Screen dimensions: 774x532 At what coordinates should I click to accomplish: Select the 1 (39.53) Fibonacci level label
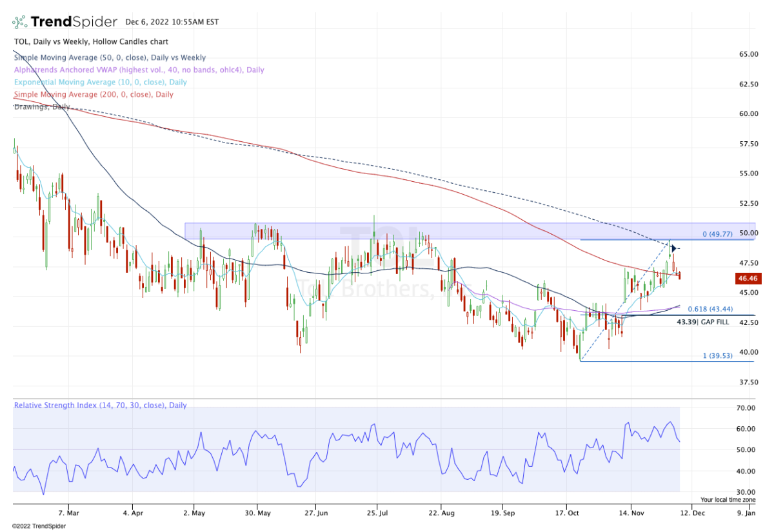(x=717, y=355)
